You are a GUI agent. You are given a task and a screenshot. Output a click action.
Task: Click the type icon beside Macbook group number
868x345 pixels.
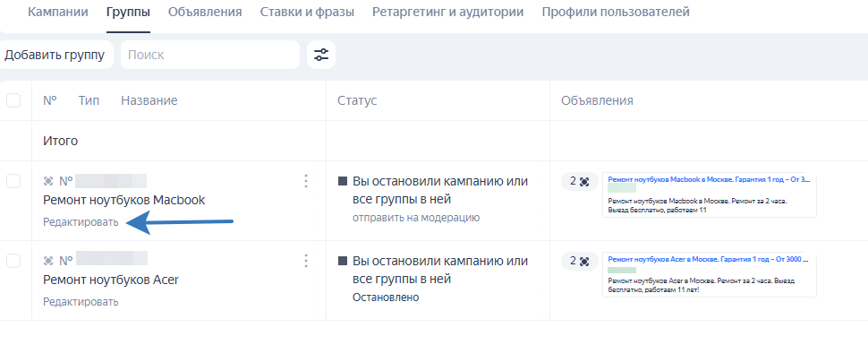(48, 181)
